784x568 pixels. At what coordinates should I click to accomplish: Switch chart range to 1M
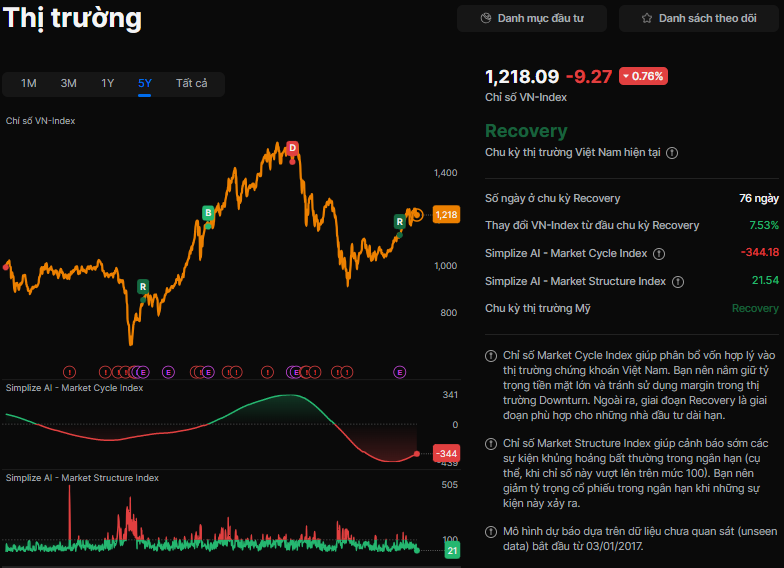point(29,84)
